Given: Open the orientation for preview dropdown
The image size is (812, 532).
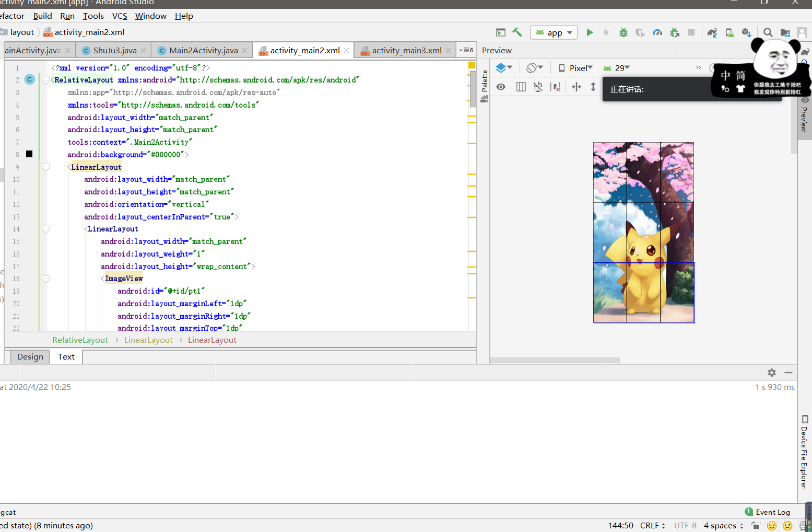Looking at the screenshot, I should click(535, 68).
